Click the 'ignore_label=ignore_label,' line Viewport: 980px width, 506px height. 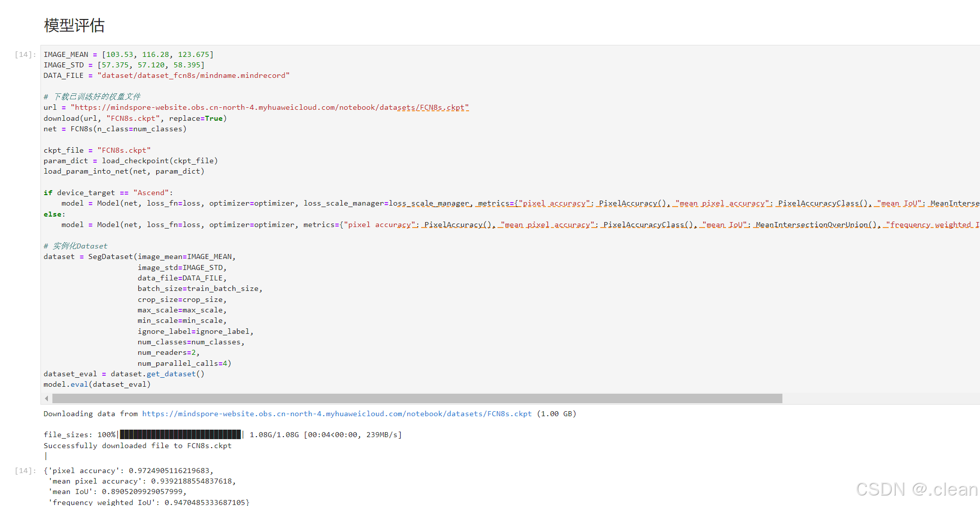pyautogui.click(x=196, y=331)
